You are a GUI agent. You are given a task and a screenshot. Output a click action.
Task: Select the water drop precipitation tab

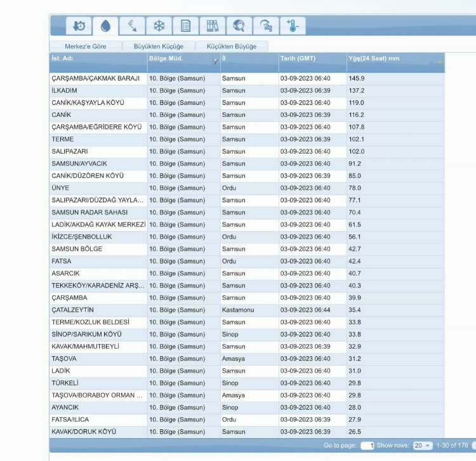[x=105, y=26]
